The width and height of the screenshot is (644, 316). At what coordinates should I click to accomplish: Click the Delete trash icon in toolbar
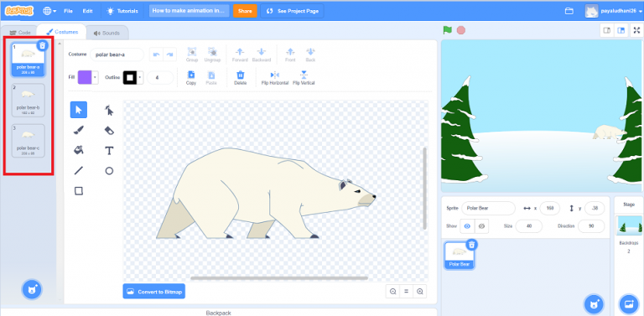click(x=241, y=75)
